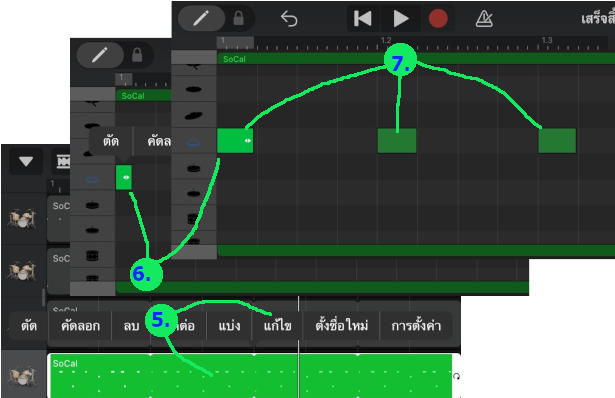The image size is (615, 398).
Task: Select the bright green note with resize handle
Action: (235, 140)
